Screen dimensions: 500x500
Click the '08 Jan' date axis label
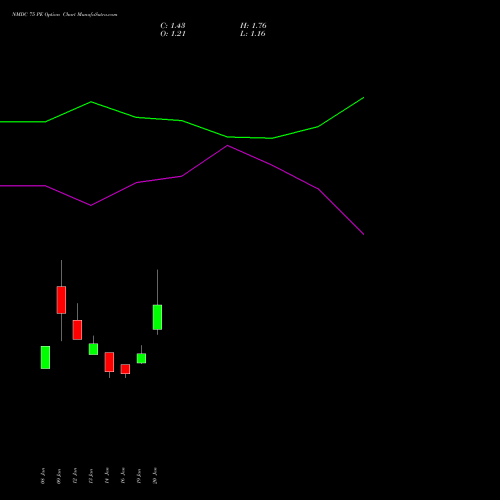(43, 476)
